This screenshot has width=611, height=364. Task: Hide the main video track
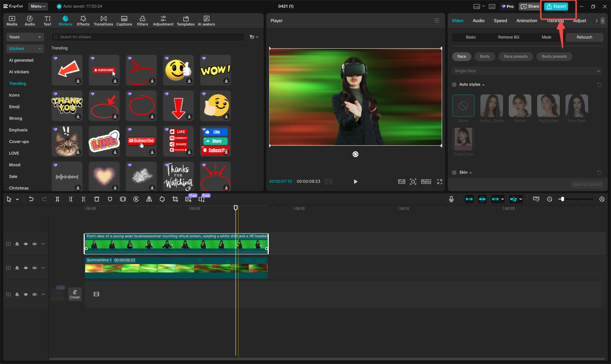tap(25, 244)
